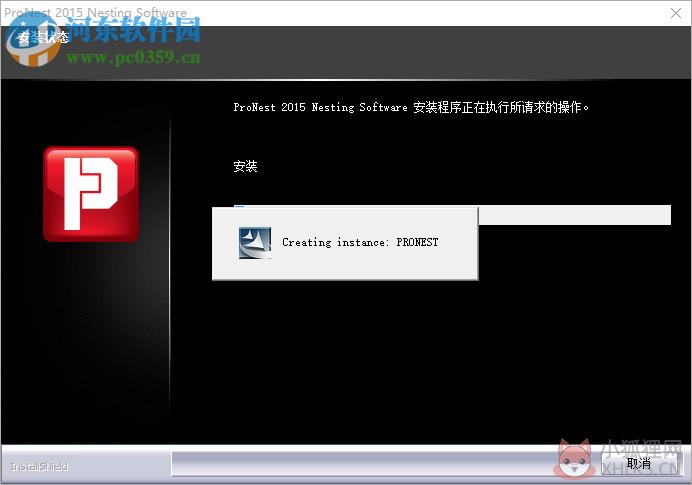Click the 取消 cancel button
The width and height of the screenshot is (692, 485).
(x=639, y=463)
